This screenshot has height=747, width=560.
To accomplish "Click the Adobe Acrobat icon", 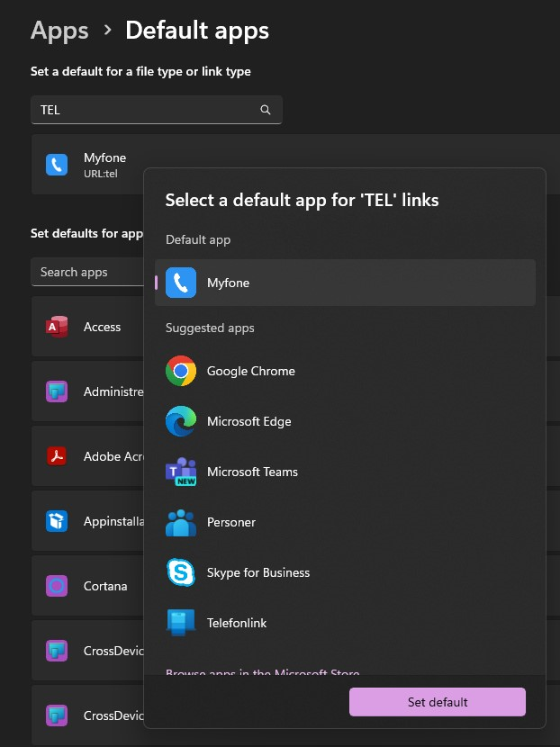I will (57, 456).
